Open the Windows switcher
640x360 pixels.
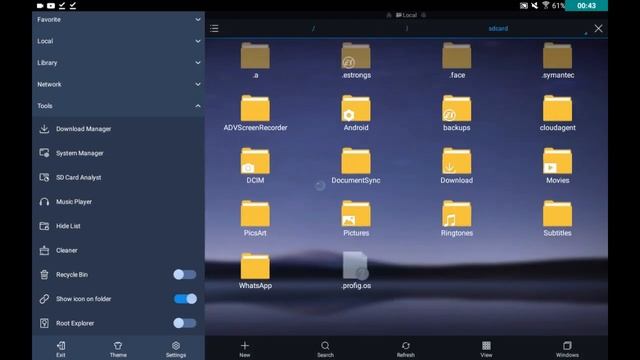pyautogui.click(x=567, y=349)
